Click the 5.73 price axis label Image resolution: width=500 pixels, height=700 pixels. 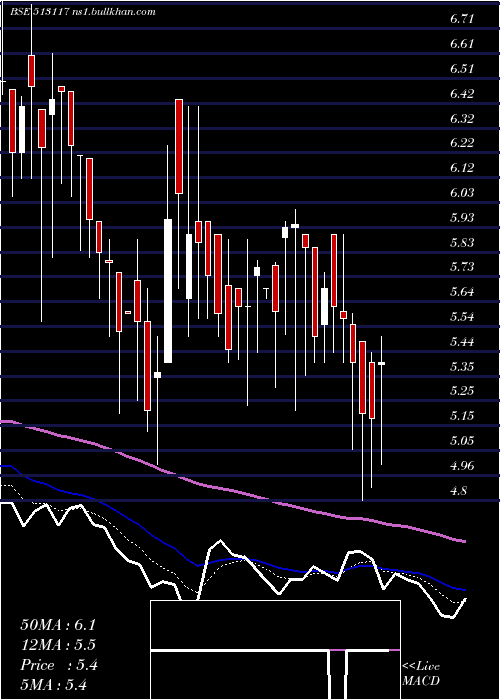[x=462, y=267]
